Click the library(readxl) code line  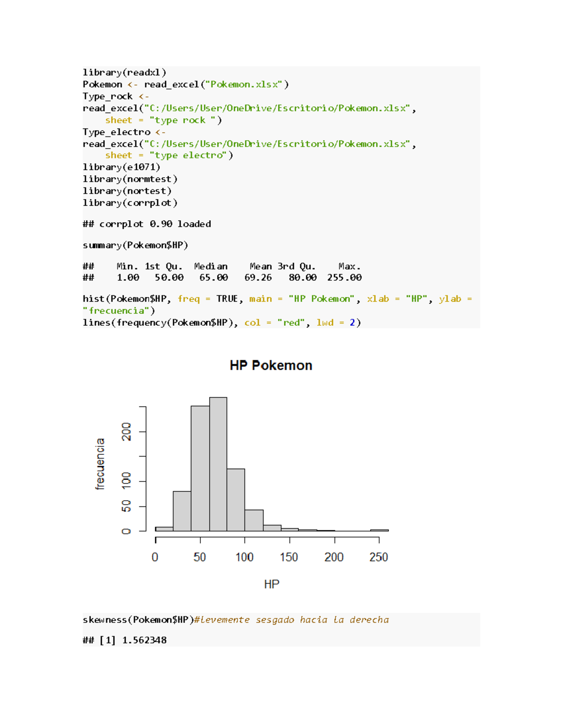(x=124, y=72)
